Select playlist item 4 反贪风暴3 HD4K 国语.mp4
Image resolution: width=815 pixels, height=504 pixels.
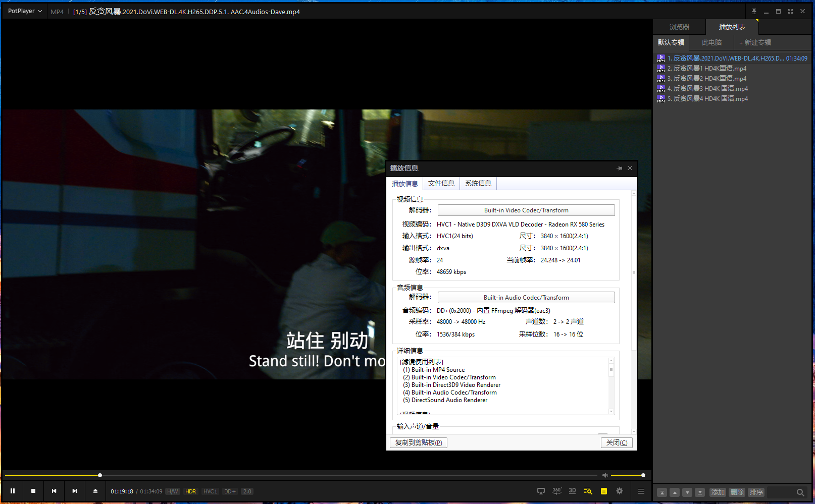(x=732, y=88)
